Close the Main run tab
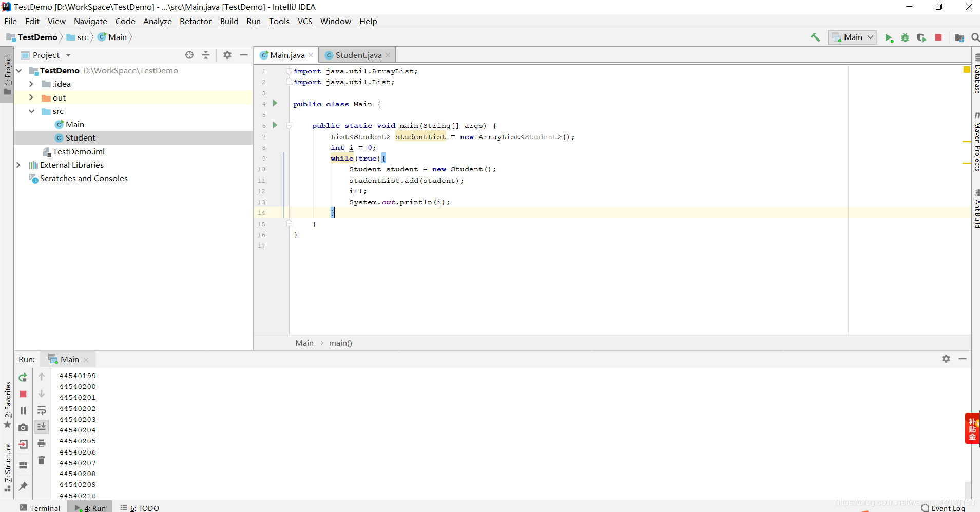The height and width of the screenshot is (512, 980). click(x=86, y=360)
